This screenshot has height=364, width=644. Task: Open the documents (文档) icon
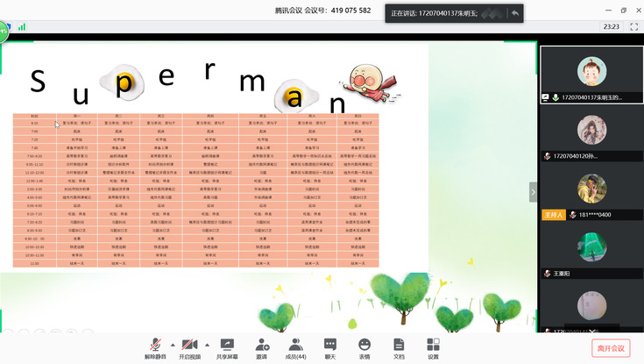tap(399, 347)
